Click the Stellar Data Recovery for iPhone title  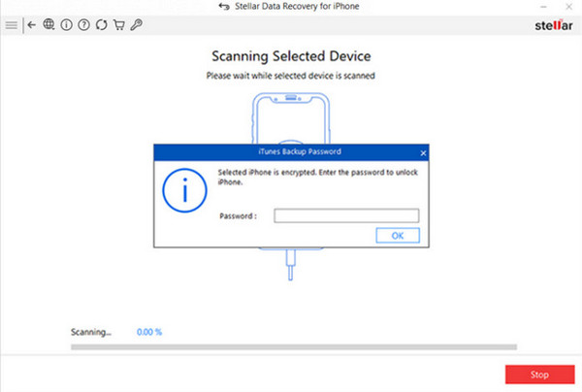point(297,7)
